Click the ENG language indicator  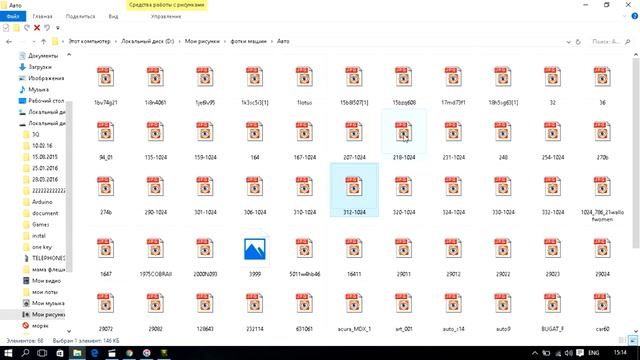(593, 353)
